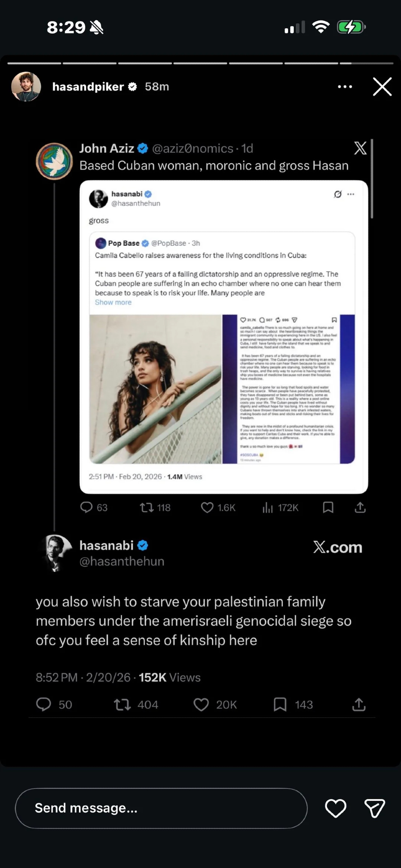Image resolution: width=401 pixels, height=868 pixels.
Task: Open the more options on quoted hasanabi tweet
Action: 351,194
